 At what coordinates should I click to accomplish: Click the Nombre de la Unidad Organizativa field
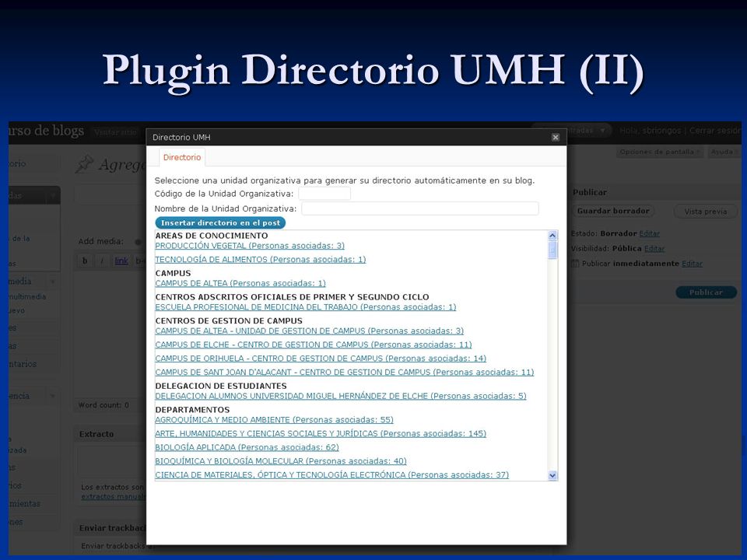point(420,208)
